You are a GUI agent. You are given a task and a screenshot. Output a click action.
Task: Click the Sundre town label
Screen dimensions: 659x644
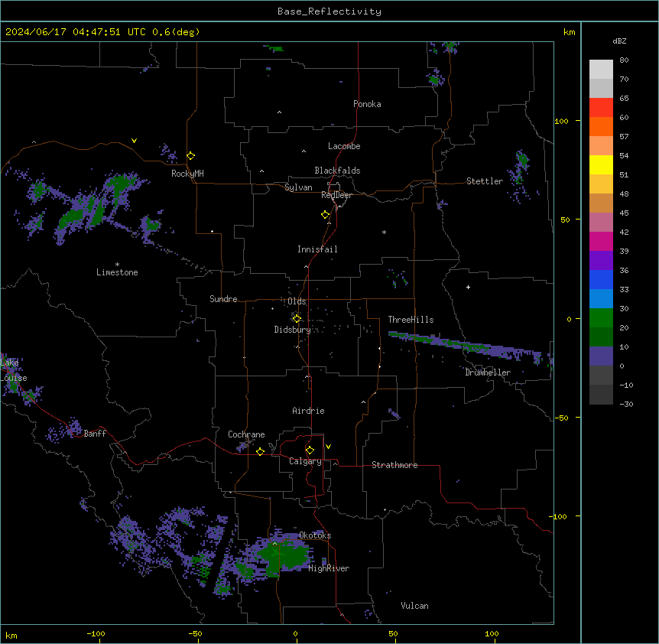(223, 299)
